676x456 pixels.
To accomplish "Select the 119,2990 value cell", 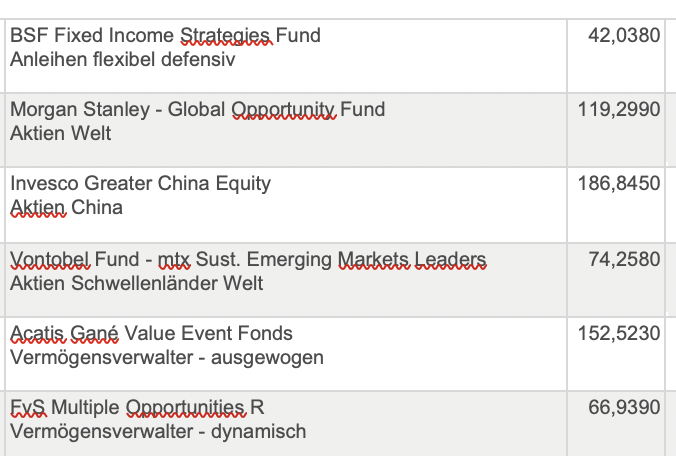I will tap(619, 110).
